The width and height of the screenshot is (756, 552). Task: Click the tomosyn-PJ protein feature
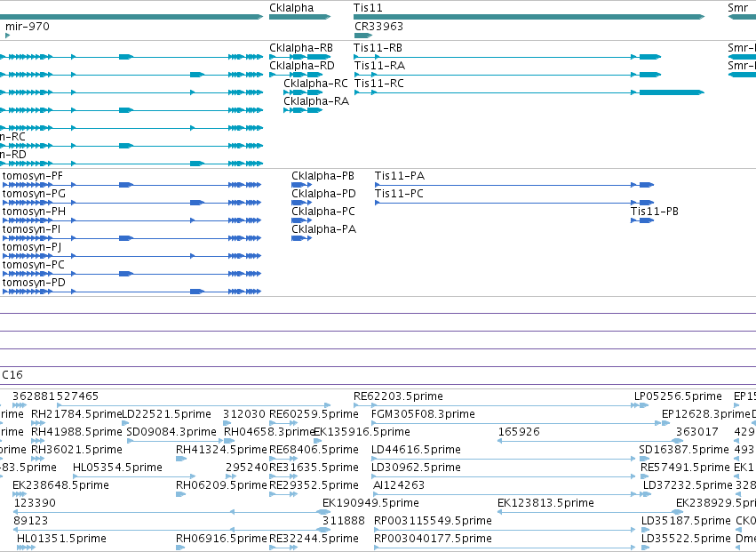(131, 256)
